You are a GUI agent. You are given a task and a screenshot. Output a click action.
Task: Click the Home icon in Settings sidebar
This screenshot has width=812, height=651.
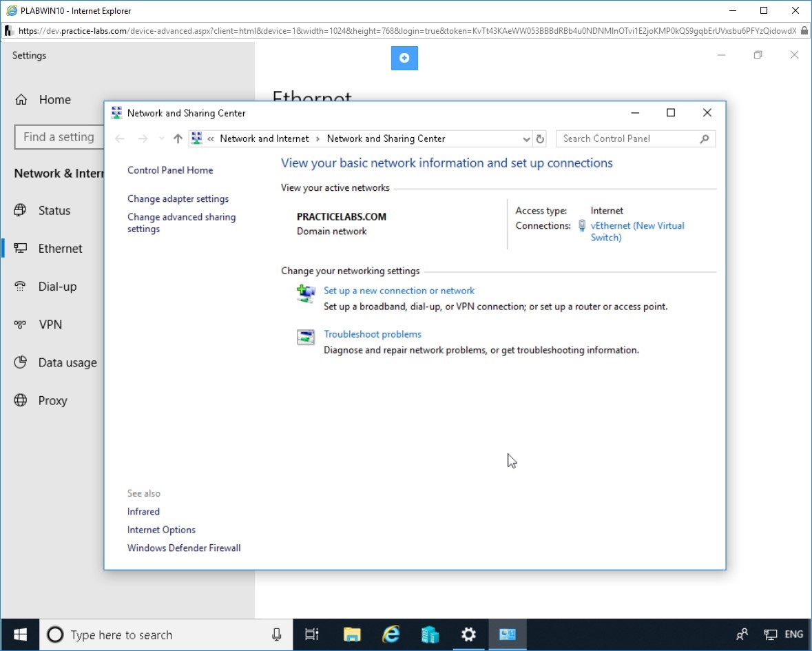(21, 99)
